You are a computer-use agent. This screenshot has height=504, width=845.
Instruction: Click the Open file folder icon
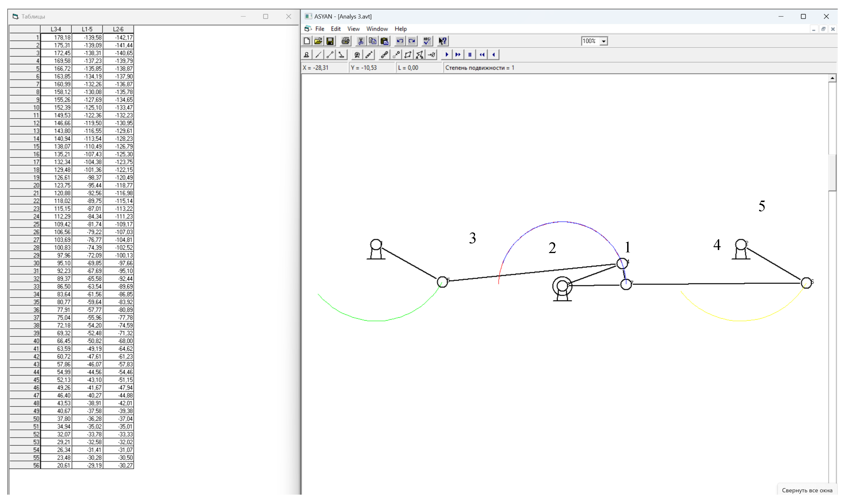318,41
